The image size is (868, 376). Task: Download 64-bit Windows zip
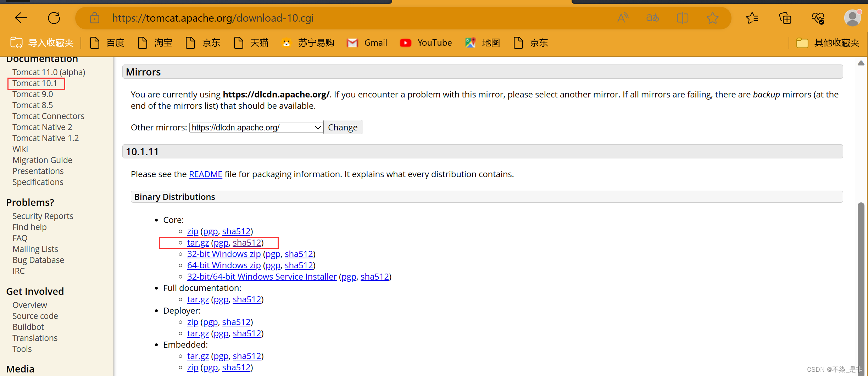pos(224,265)
